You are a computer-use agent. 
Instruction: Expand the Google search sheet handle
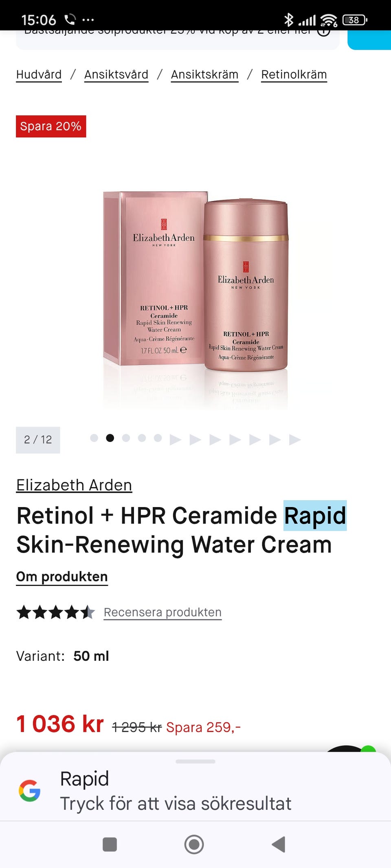click(x=195, y=761)
